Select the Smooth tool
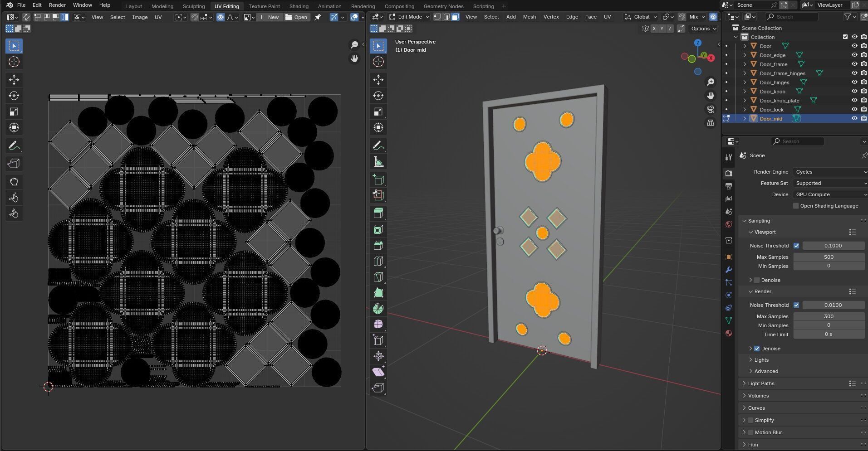This screenshot has height=451, width=868. [x=378, y=324]
